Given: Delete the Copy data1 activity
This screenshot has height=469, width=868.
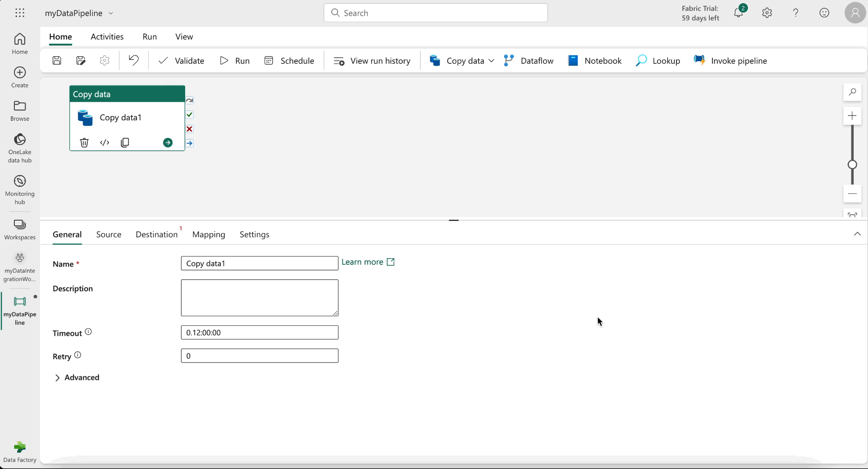Looking at the screenshot, I should click(x=84, y=142).
